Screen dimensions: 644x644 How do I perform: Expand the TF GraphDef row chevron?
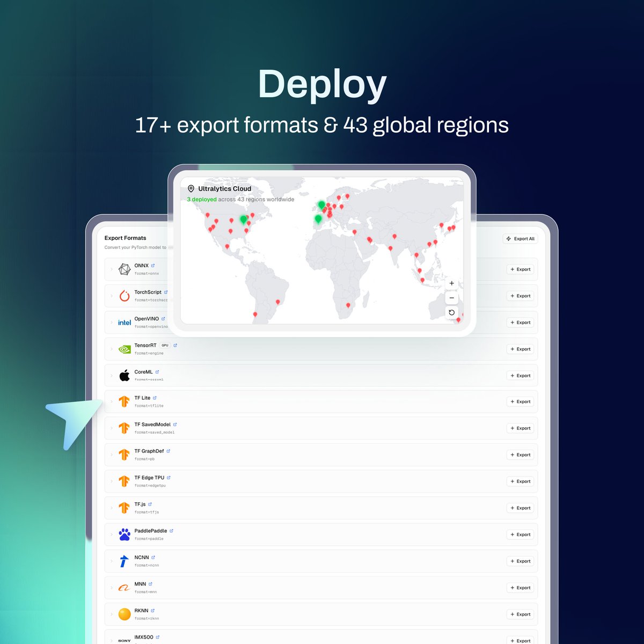tap(112, 455)
